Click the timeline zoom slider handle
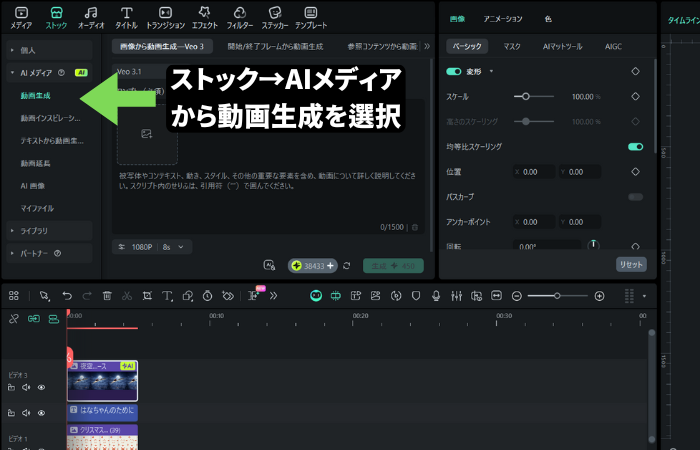This screenshot has width=700, height=450. tap(557, 296)
